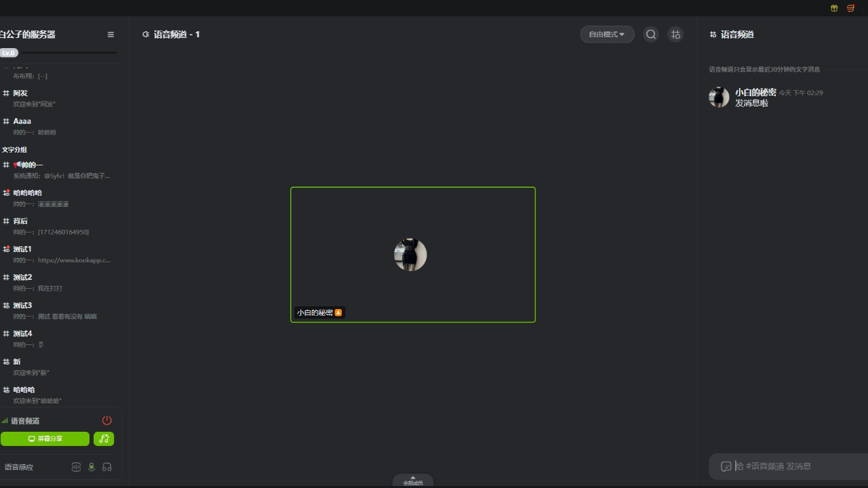Click the server Lv.0 level progress bar
Viewport: 868px width, 488px height.
[68, 53]
